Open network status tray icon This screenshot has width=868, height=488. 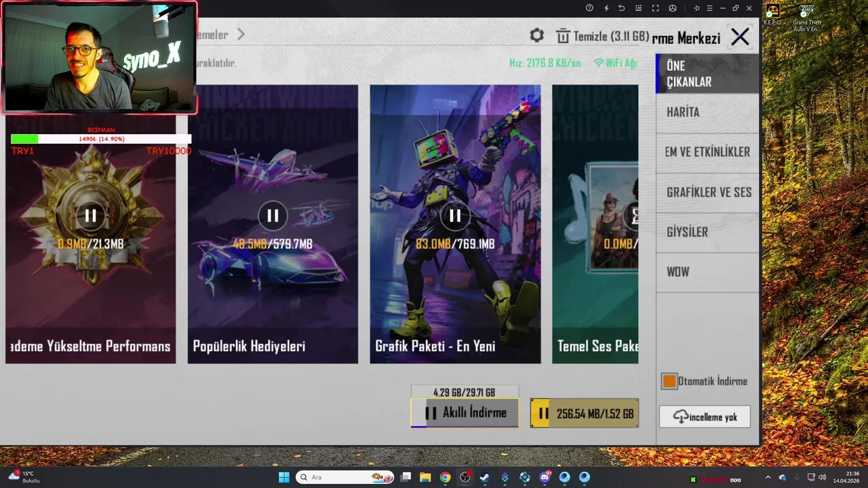click(811, 477)
